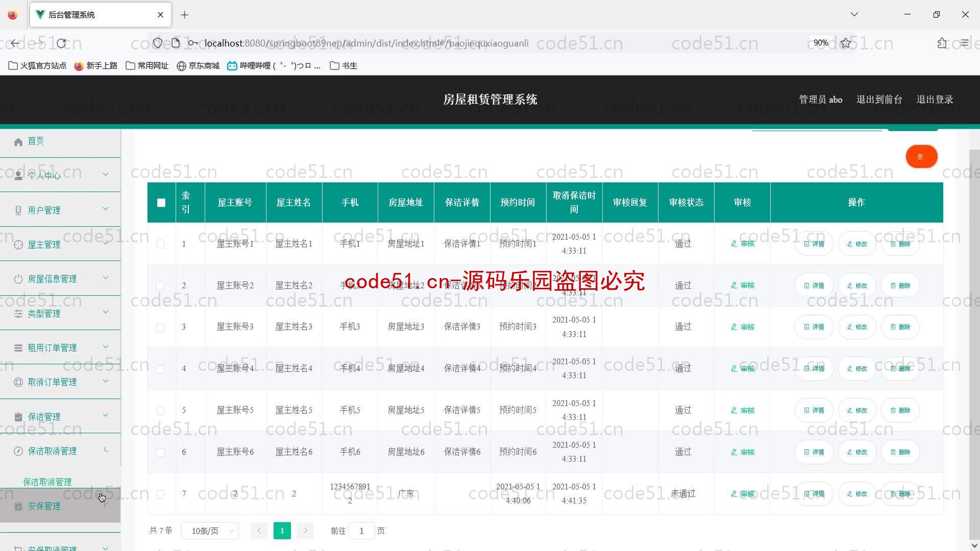This screenshot has width=980, height=551.
Task: Expand the 房屋信息管理 menu chevron
Action: 106,278
